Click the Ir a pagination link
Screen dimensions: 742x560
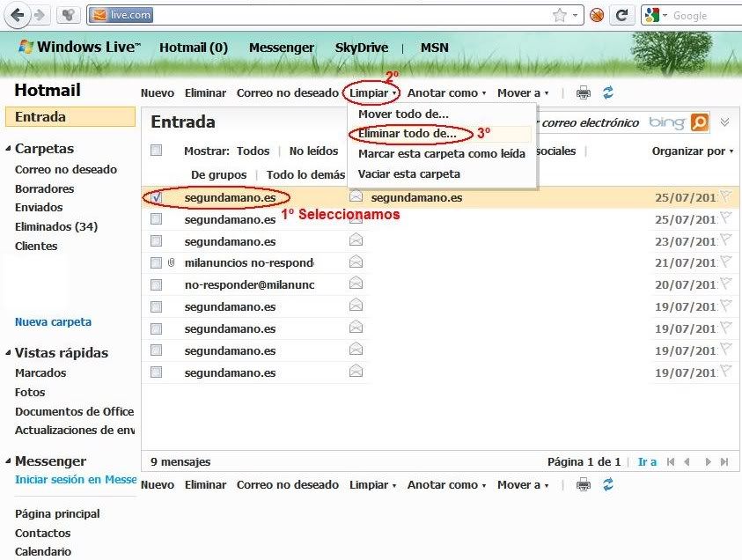(x=647, y=461)
